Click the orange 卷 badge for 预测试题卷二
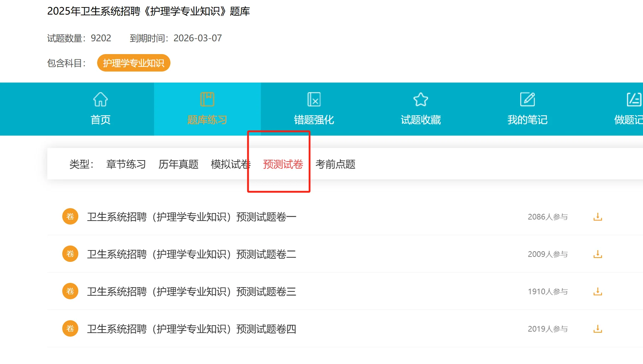The height and width of the screenshot is (364, 643). (70, 254)
